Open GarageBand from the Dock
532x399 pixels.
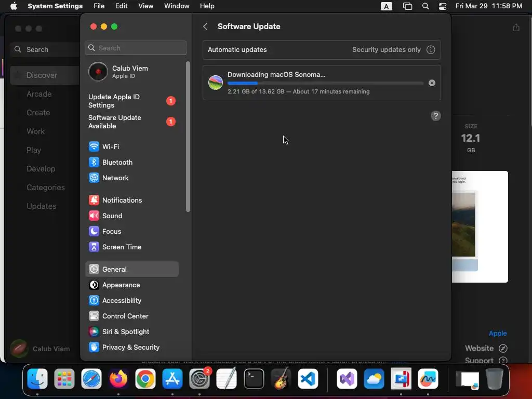coord(281,379)
